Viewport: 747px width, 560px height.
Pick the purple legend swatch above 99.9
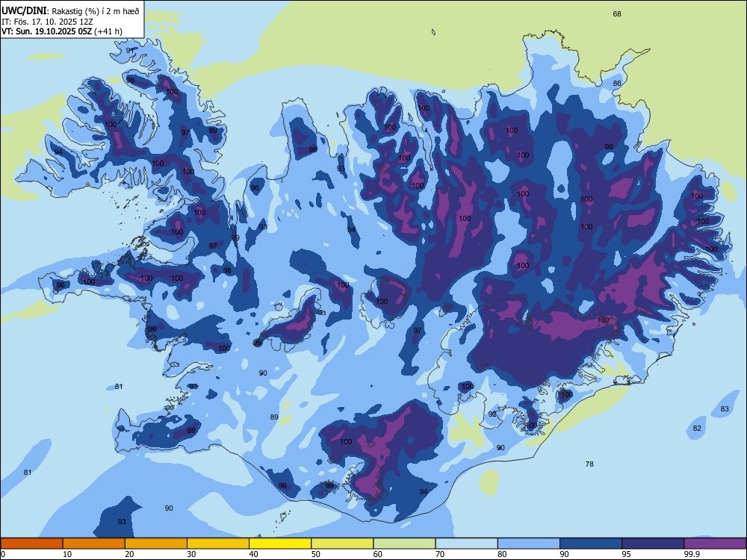(x=715, y=544)
